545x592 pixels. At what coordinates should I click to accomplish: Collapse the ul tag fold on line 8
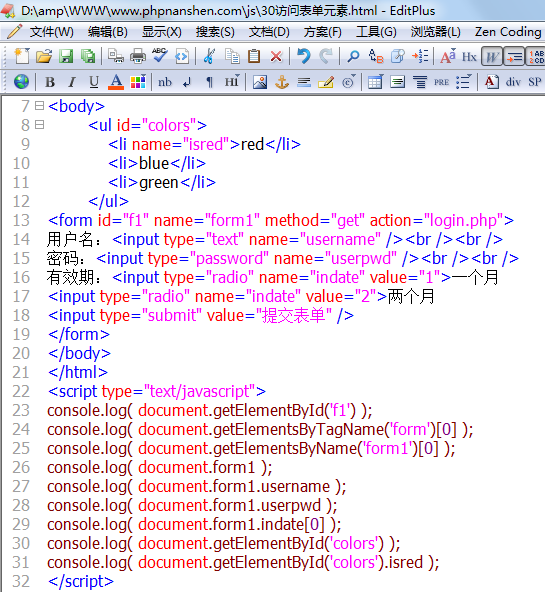pos(39,125)
